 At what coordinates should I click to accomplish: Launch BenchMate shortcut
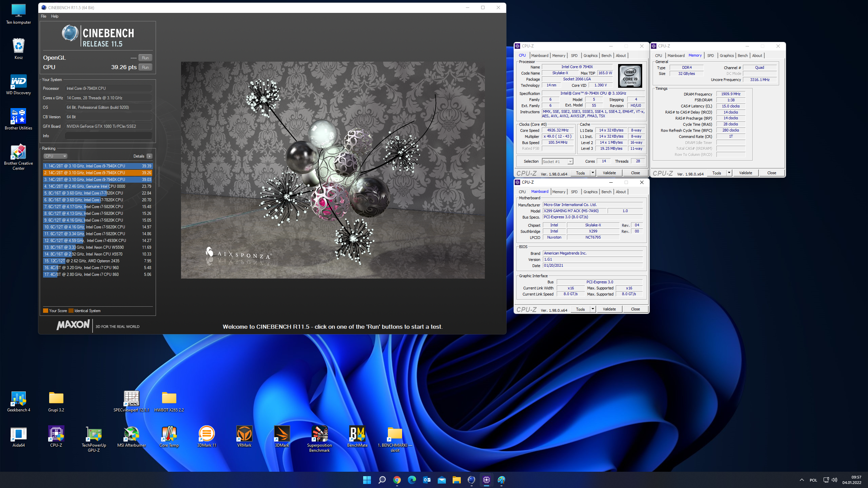(357, 437)
